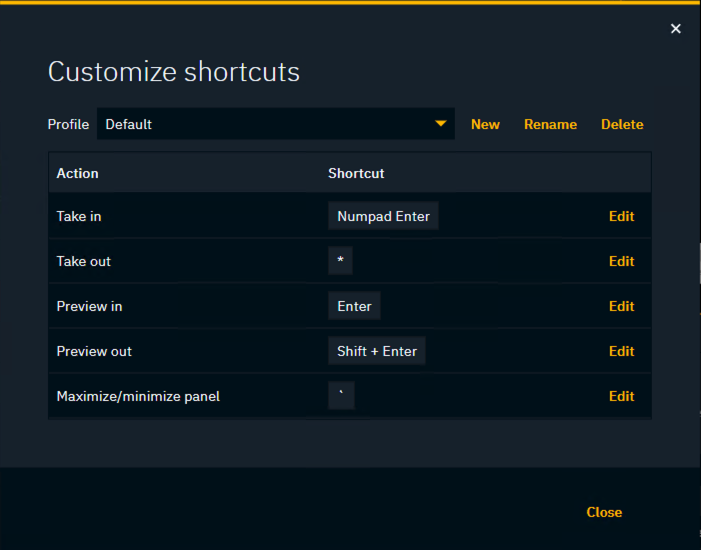
Task: Edit the Take in shortcut
Action: click(x=621, y=216)
